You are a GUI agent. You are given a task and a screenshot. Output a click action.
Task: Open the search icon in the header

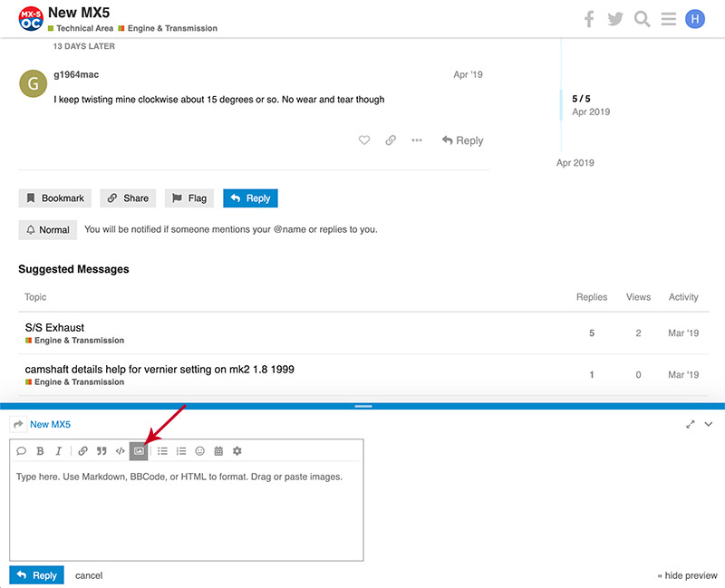[643, 19]
